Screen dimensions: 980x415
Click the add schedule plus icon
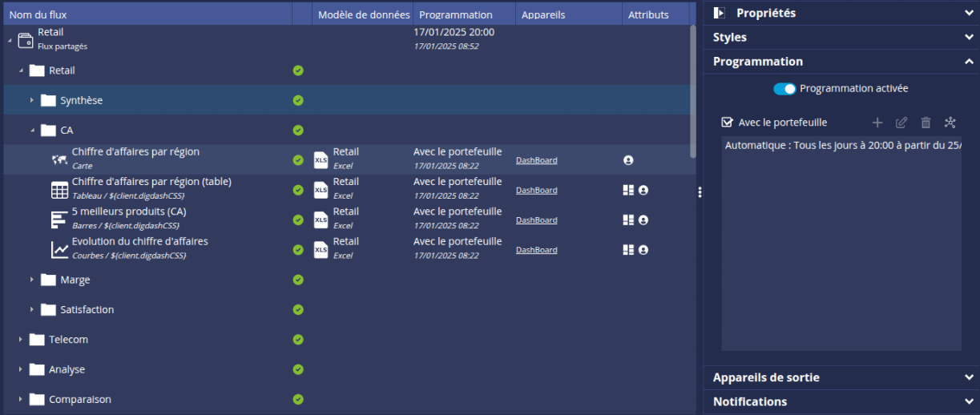point(877,123)
